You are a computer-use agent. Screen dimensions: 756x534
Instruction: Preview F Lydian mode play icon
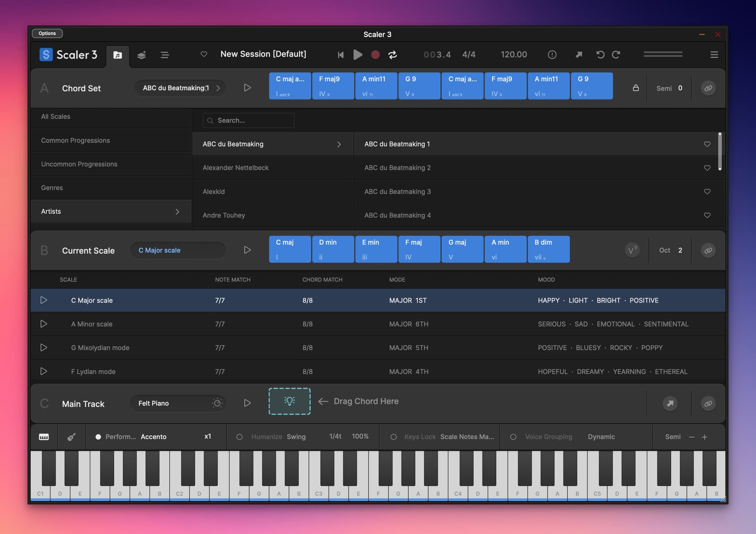(x=44, y=371)
